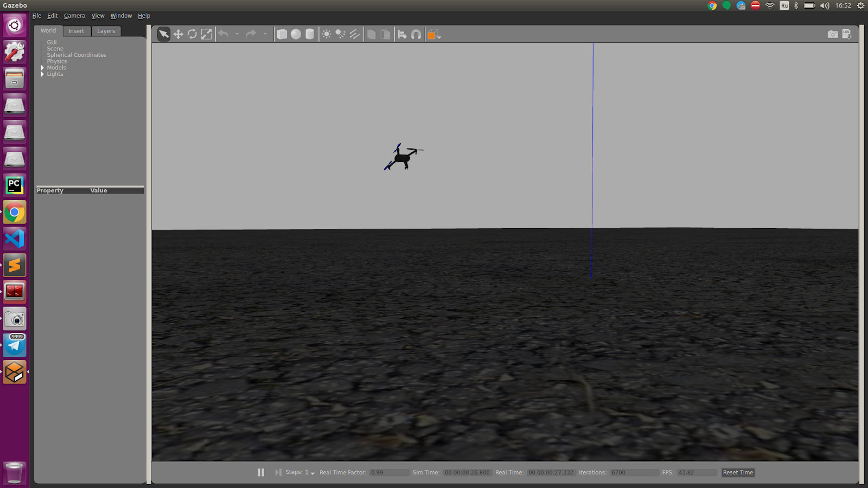Open the orange view angle selector
Image resolution: width=868 pixels, height=488 pixels.
(x=433, y=34)
